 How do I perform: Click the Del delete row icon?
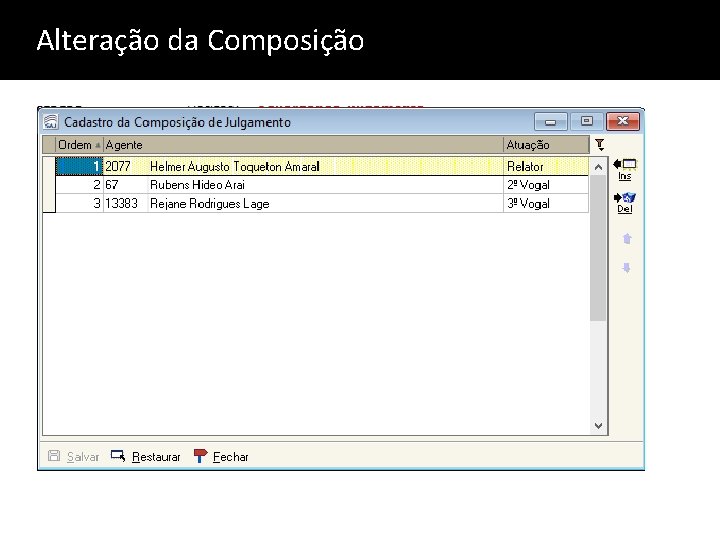point(624,202)
